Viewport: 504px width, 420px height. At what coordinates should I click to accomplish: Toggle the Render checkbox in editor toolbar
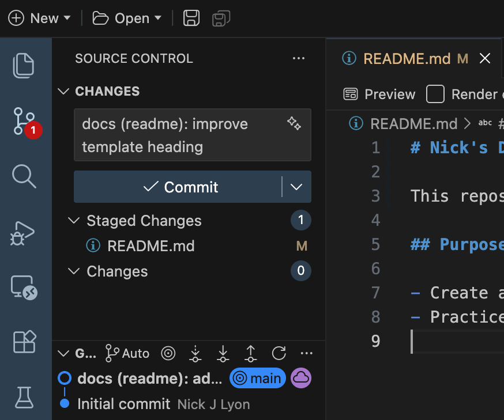coord(435,94)
